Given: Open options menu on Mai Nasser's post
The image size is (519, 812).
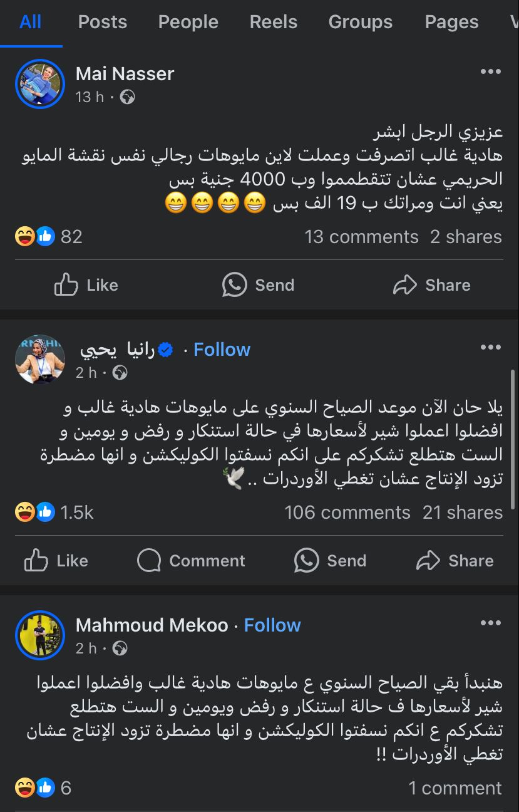Looking at the screenshot, I should [x=490, y=72].
